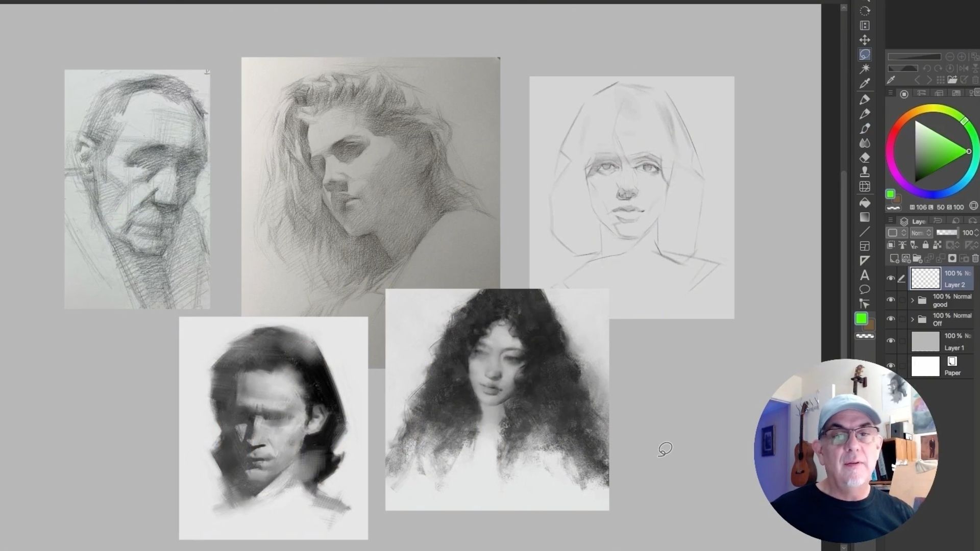Select the Text tool
Viewport: 980px width, 551px height.
pos(865,275)
